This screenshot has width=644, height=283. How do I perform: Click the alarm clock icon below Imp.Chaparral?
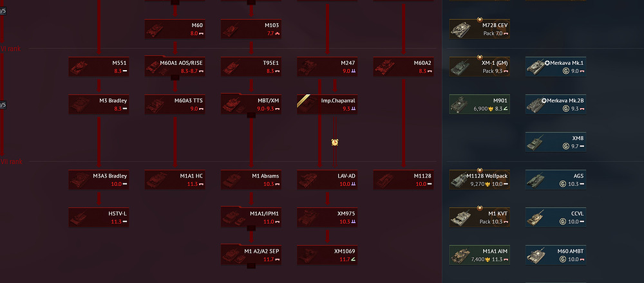(335, 142)
